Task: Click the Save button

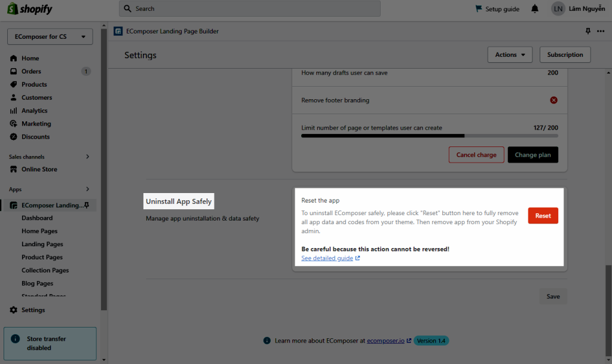Action: click(x=553, y=296)
